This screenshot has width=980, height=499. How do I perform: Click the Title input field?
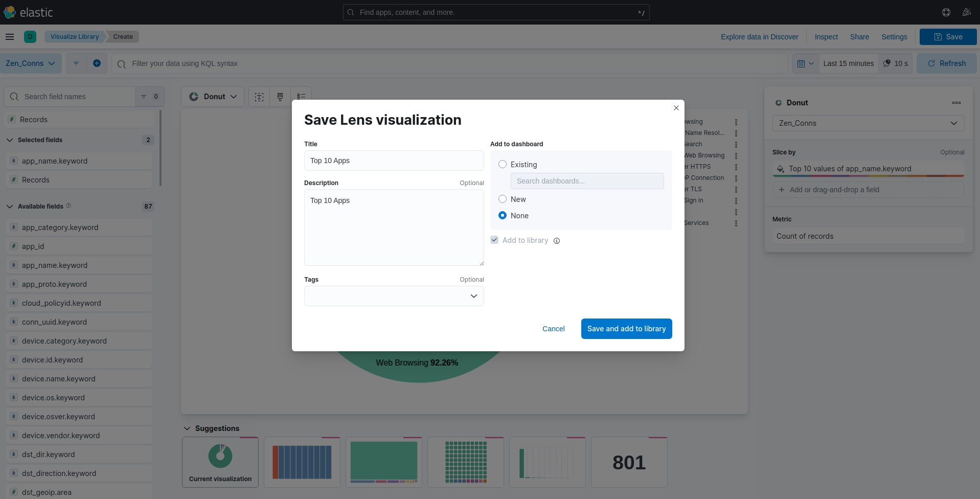394,161
